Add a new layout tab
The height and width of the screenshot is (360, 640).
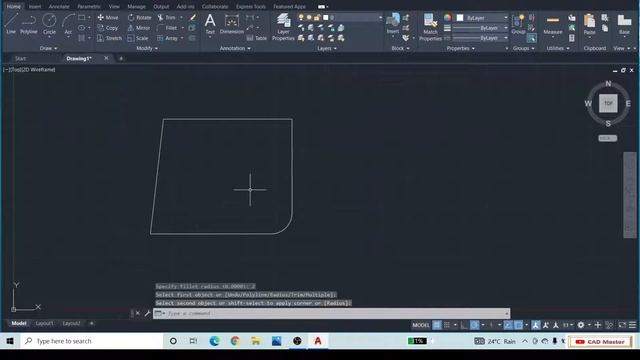click(91, 323)
